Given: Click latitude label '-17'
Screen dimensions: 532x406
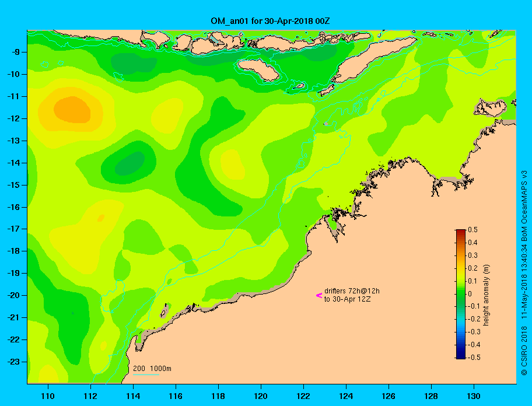Looking at the screenshot, I should click(12, 229).
